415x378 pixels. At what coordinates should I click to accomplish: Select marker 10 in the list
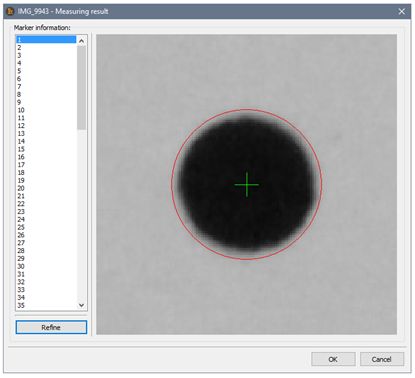click(x=46, y=110)
